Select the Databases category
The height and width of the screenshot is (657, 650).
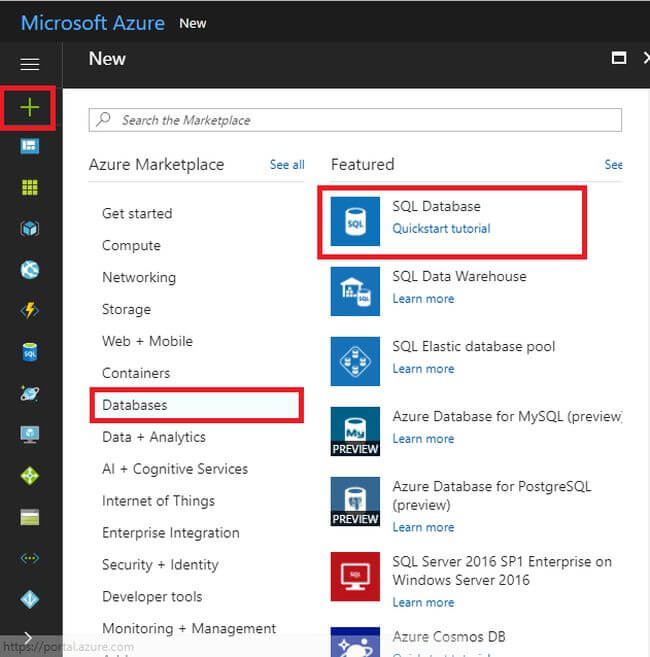click(135, 405)
